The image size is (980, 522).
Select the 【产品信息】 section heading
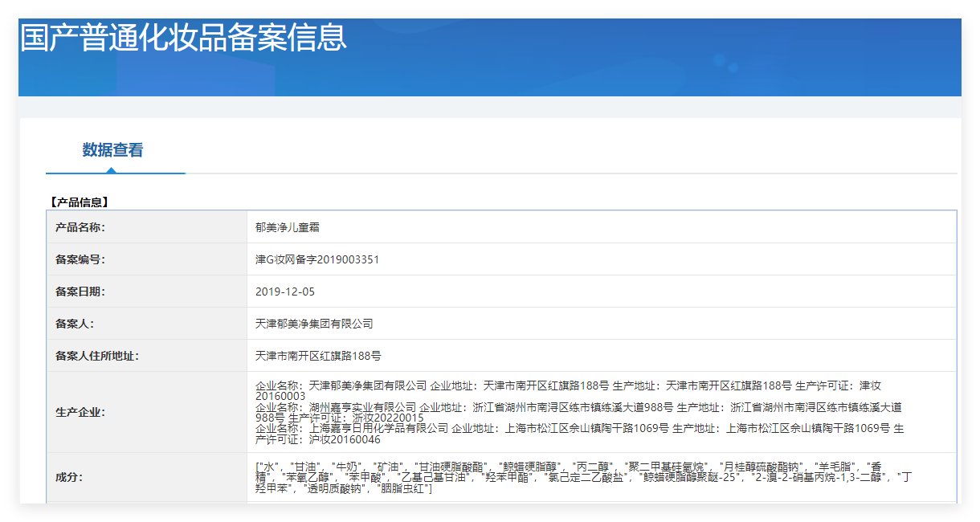(x=78, y=202)
